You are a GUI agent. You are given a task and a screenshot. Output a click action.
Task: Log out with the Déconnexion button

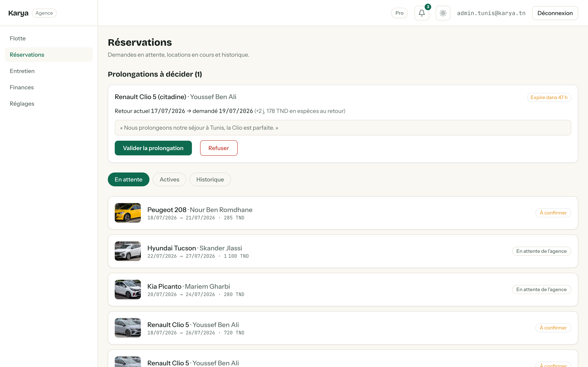[555, 13]
